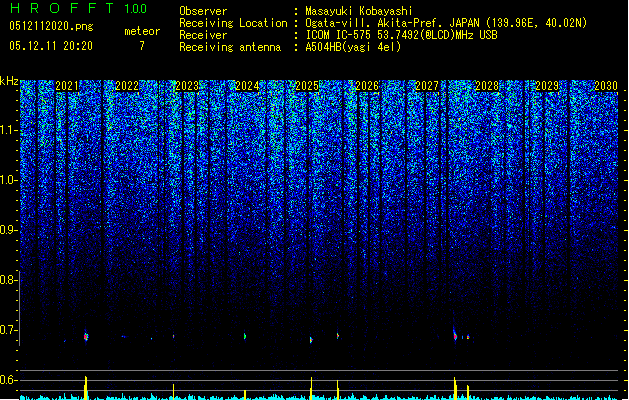This screenshot has width=629, height=400.
Task: Click observer name Masayuki Kobayashi
Action: coord(359,11)
